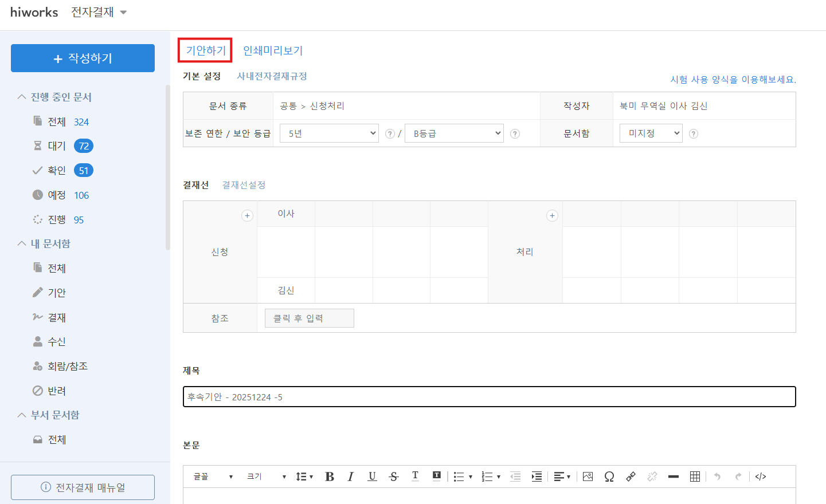Open HTML source code view
The width and height of the screenshot is (826, 504).
point(761,477)
